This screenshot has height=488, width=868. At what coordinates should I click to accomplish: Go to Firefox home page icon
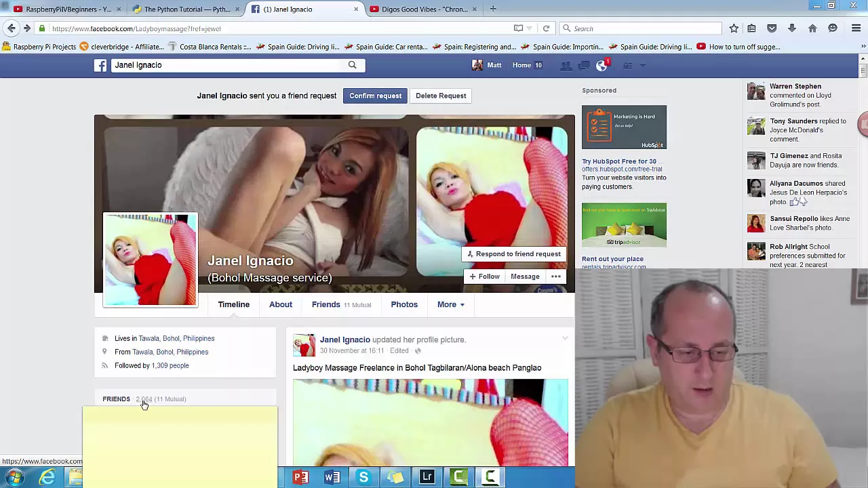point(812,28)
